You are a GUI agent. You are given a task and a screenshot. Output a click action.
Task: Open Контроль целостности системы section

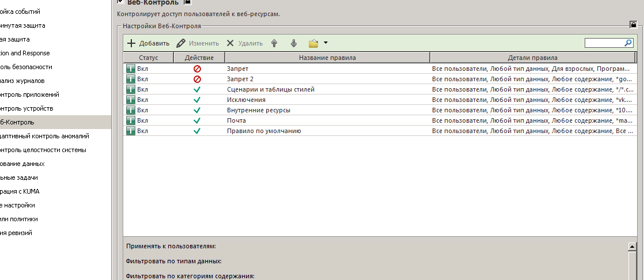43,150
